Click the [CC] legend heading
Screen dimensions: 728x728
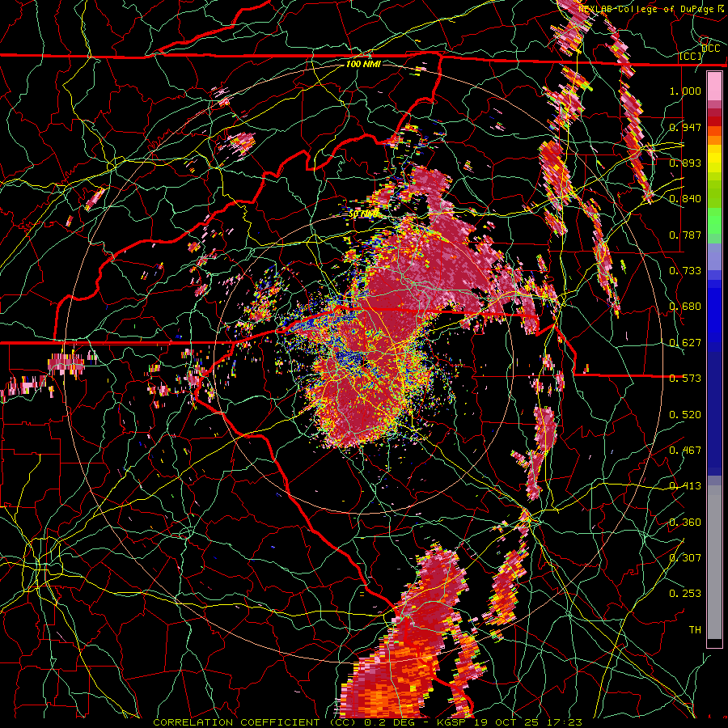pos(691,57)
